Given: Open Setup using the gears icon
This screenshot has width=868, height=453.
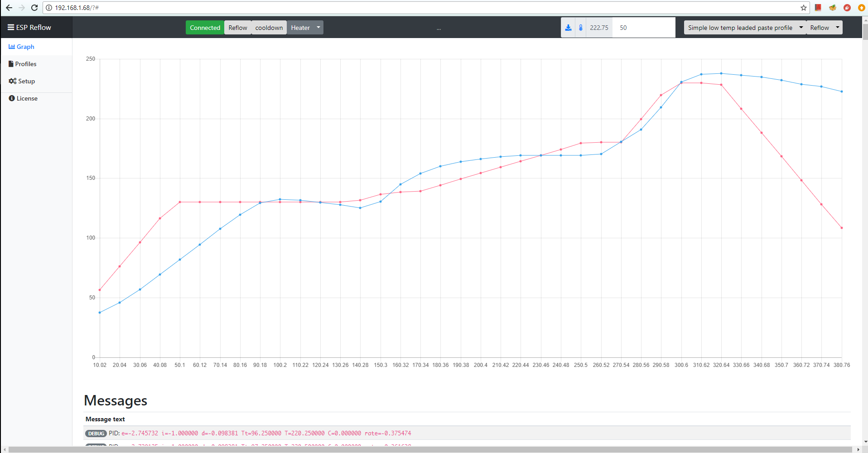Looking at the screenshot, I should [12, 81].
